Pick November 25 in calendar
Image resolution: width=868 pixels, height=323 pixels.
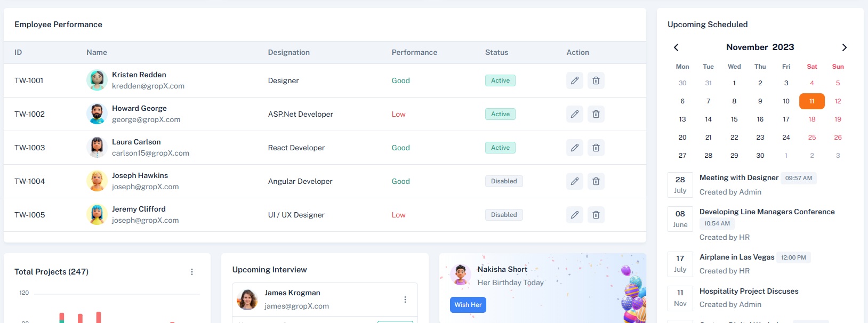811,138
